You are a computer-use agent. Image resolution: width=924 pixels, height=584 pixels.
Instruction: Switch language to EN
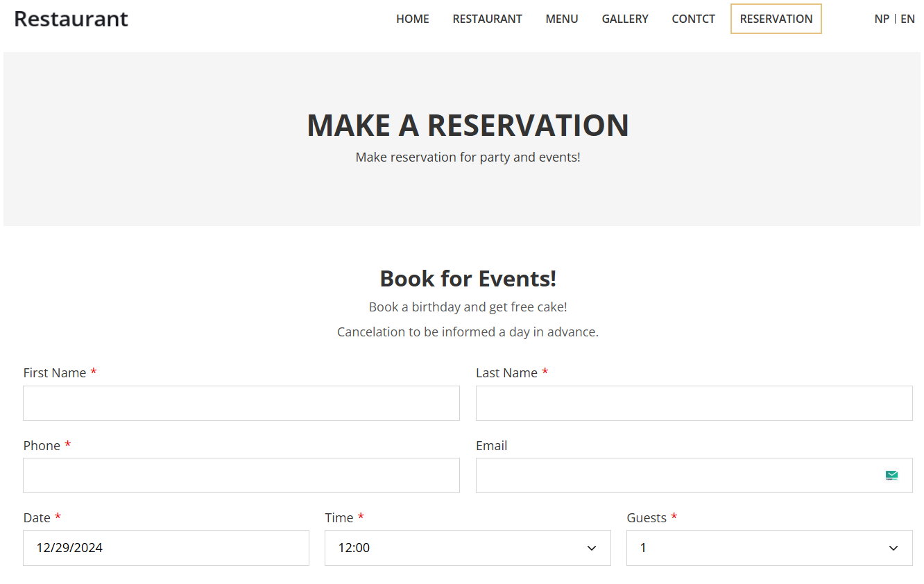(907, 19)
